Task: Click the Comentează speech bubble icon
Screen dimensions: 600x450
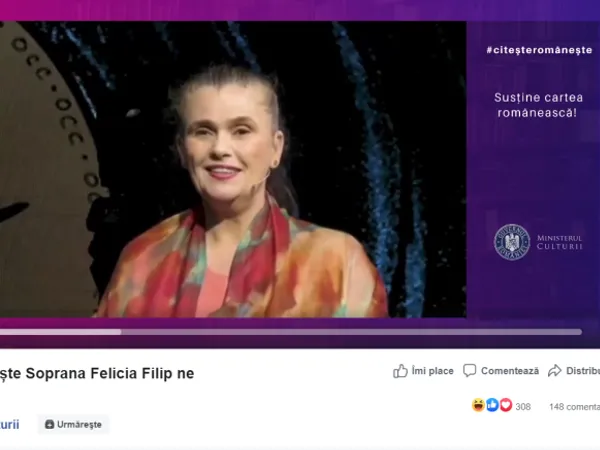Action: (x=470, y=371)
